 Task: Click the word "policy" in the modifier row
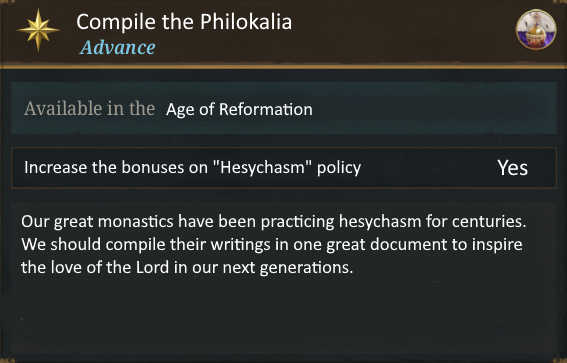339,168
